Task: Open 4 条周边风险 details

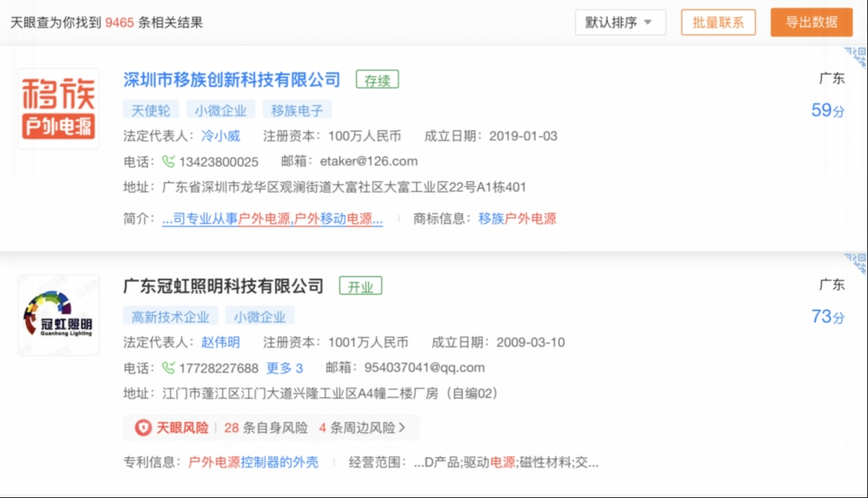Action: click(x=357, y=428)
